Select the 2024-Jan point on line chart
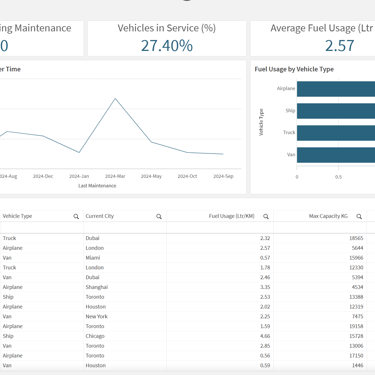Screen dimensions: 375x375 [x=79, y=153]
